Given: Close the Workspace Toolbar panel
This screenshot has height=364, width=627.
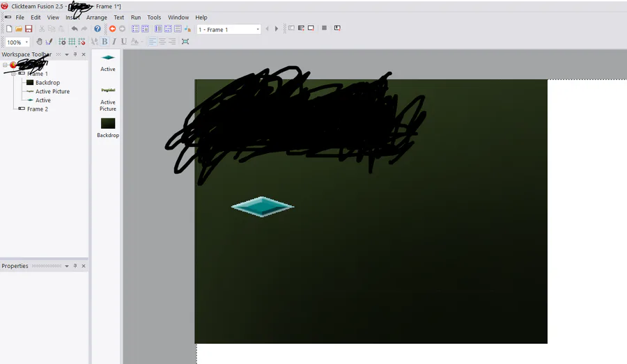Looking at the screenshot, I should (84, 54).
